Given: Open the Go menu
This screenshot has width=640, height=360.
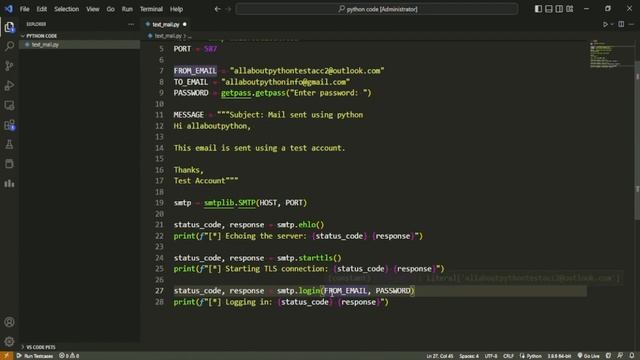Looking at the screenshot, I should 111,9.
